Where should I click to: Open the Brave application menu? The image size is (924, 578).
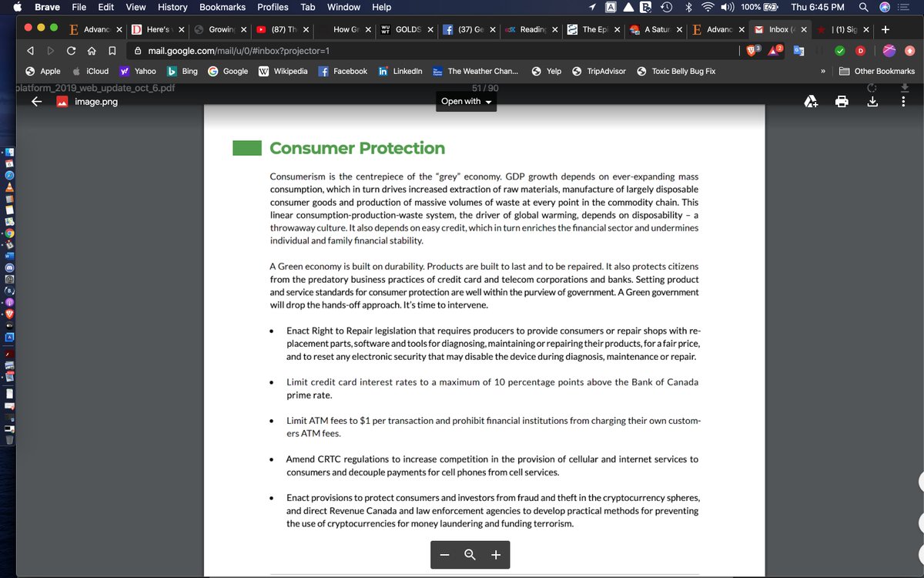[47, 7]
